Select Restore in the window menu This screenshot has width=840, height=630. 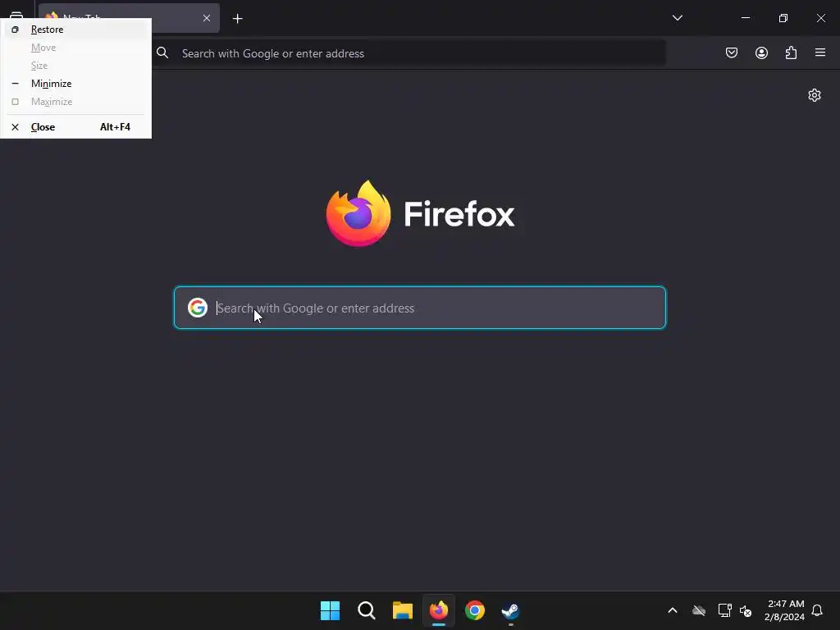coord(75,30)
